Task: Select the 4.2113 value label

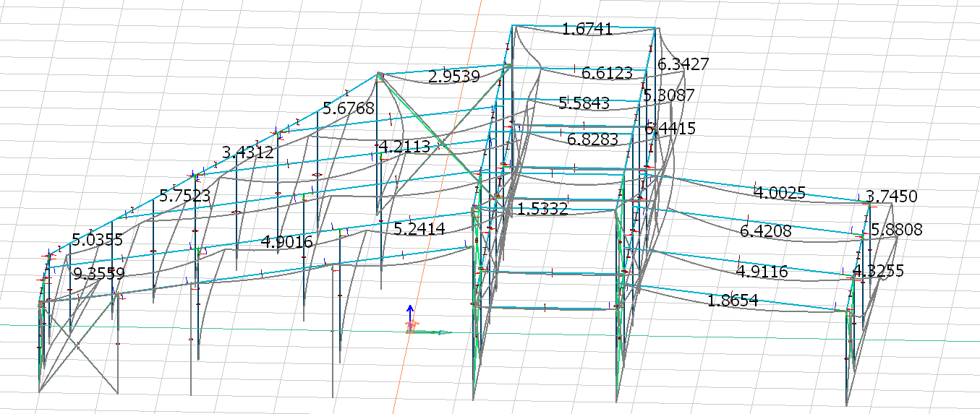Action: [404, 147]
